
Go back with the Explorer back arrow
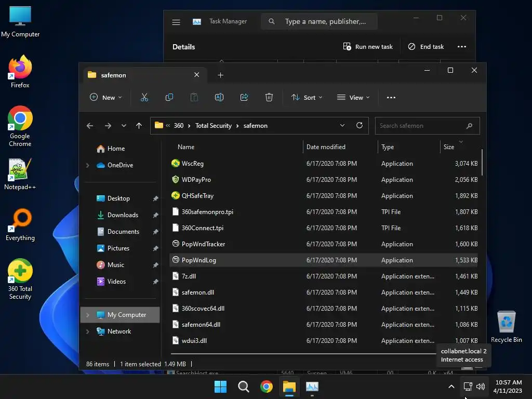[90, 126]
